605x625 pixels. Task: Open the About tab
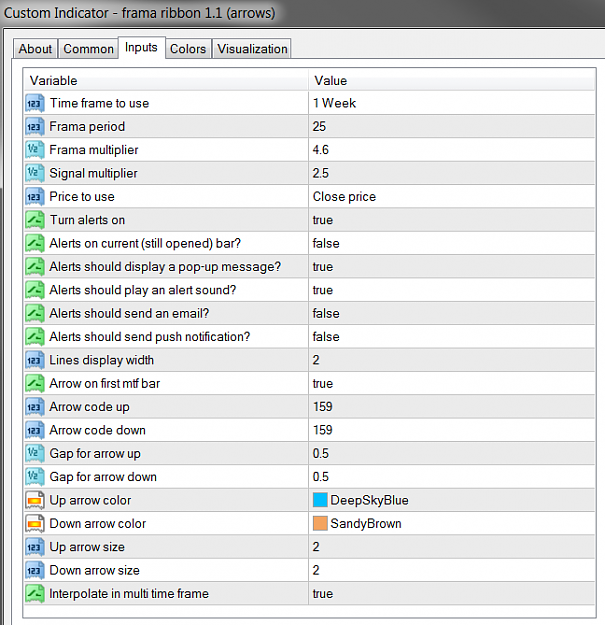click(35, 49)
